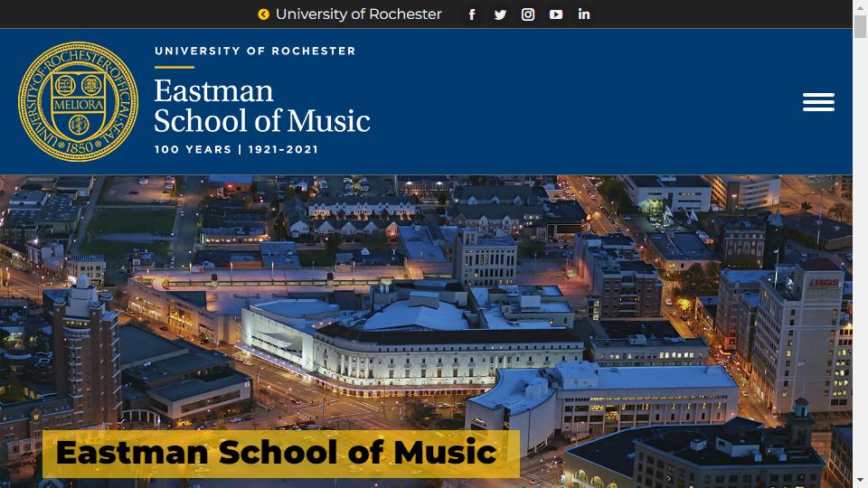Click the small 'UNIVERSITY OF ROCHESTER' header text
The image size is (868, 488).
pos(255,51)
